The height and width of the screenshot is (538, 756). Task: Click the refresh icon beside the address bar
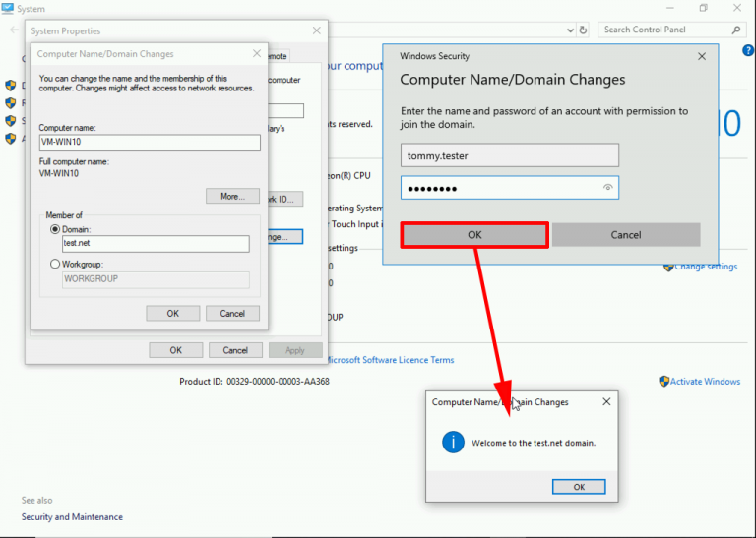583,30
